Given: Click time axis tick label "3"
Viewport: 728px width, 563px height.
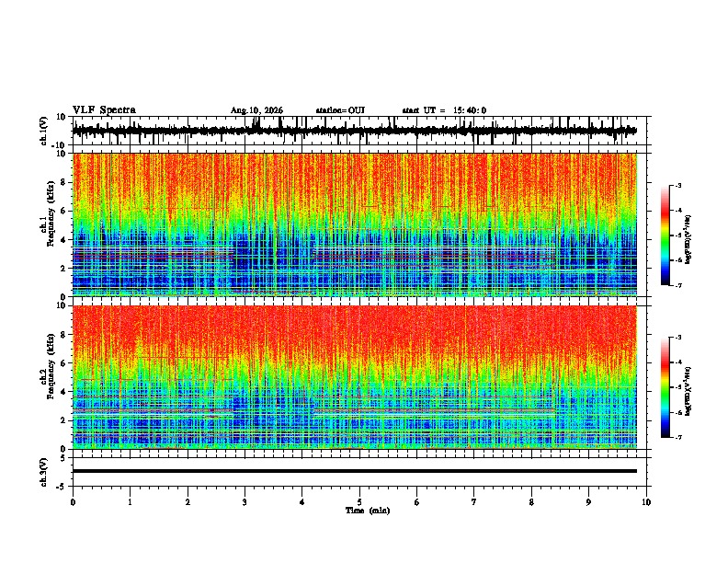Looking at the screenshot, I should [x=245, y=502].
